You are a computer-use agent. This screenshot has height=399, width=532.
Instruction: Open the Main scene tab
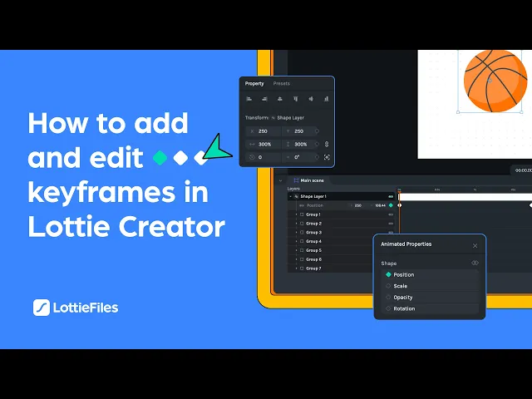point(308,180)
